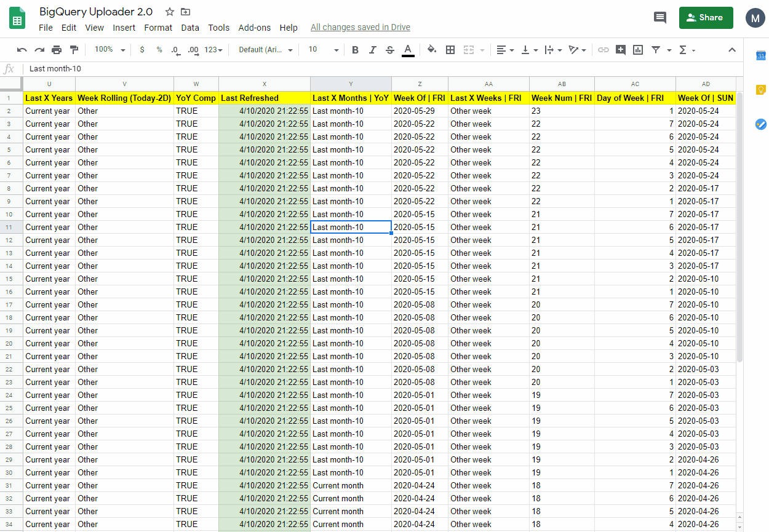
Task: Click the Undo arrow icon
Action: [x=22, y=50]
